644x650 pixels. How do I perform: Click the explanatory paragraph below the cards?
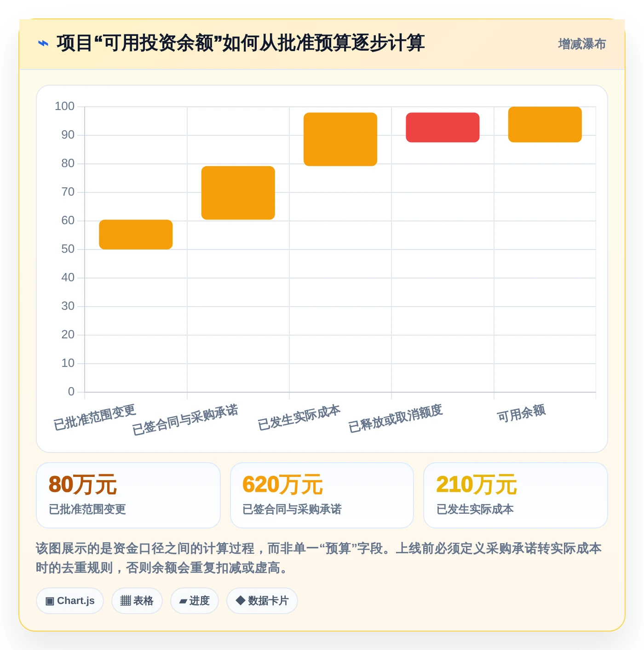[319, 558]
